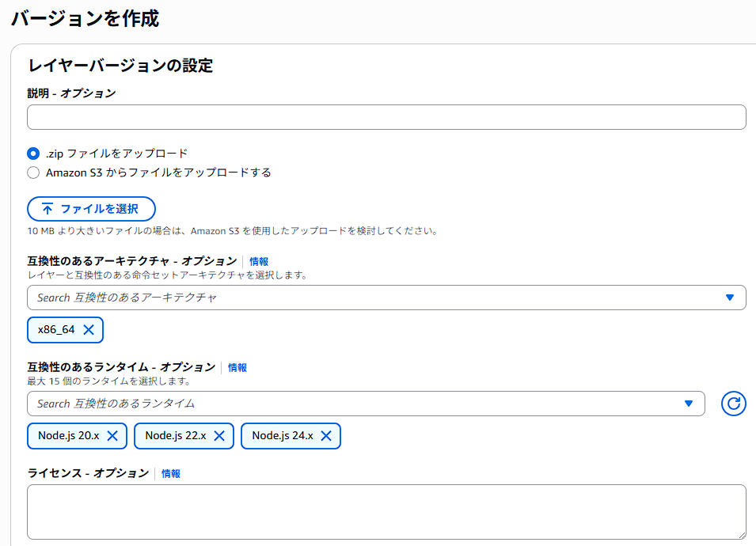Open the 情報 link beside 互換性のあるランタイム
Image resolution: width=756 pixels, height=546 pixels.
(x=237, y=367)
